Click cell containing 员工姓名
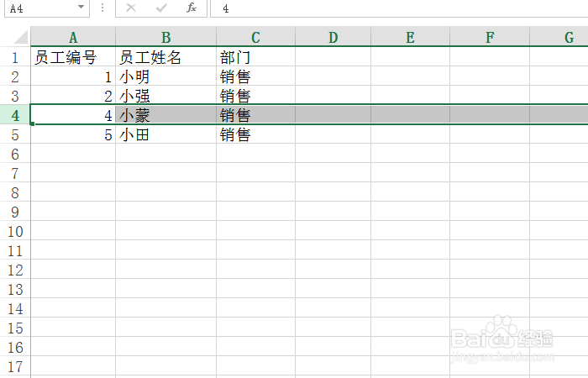588x378 pixels. click(x=165, y=57)
